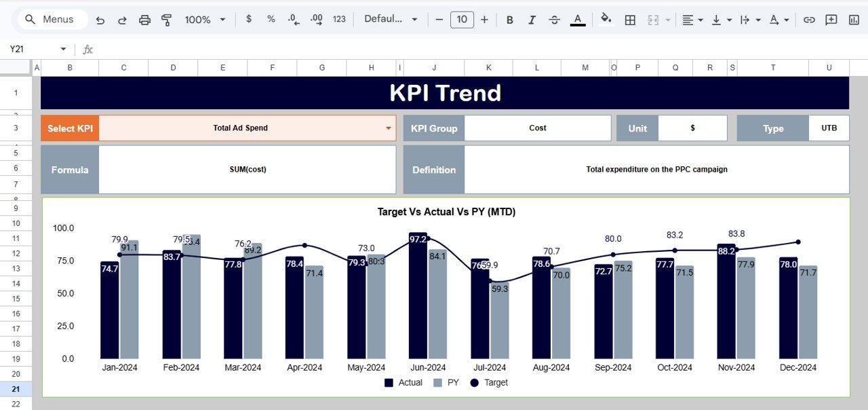Insert a link using the link icon
Screen dimensions: 868x410
[809, 20]
